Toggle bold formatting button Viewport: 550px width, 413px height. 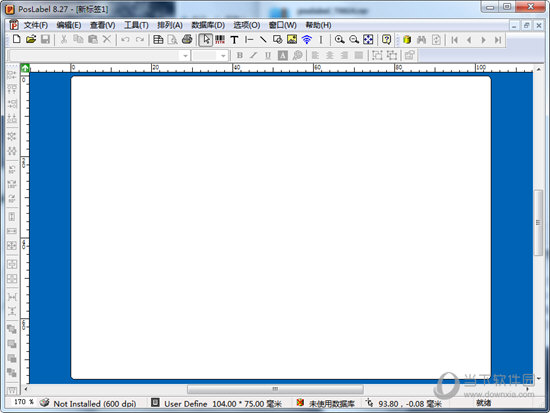pos(240,55)
